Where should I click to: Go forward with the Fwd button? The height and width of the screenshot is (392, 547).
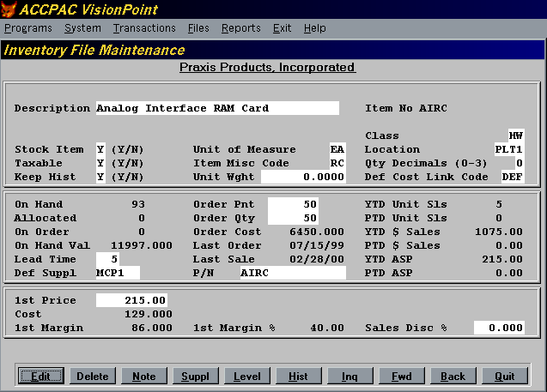coord(402,376)
